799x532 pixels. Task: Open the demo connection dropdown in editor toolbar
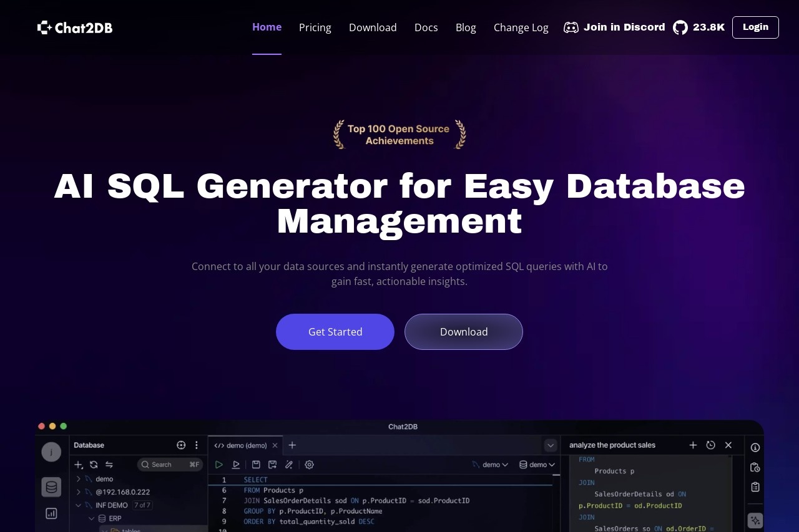(490, 465)
